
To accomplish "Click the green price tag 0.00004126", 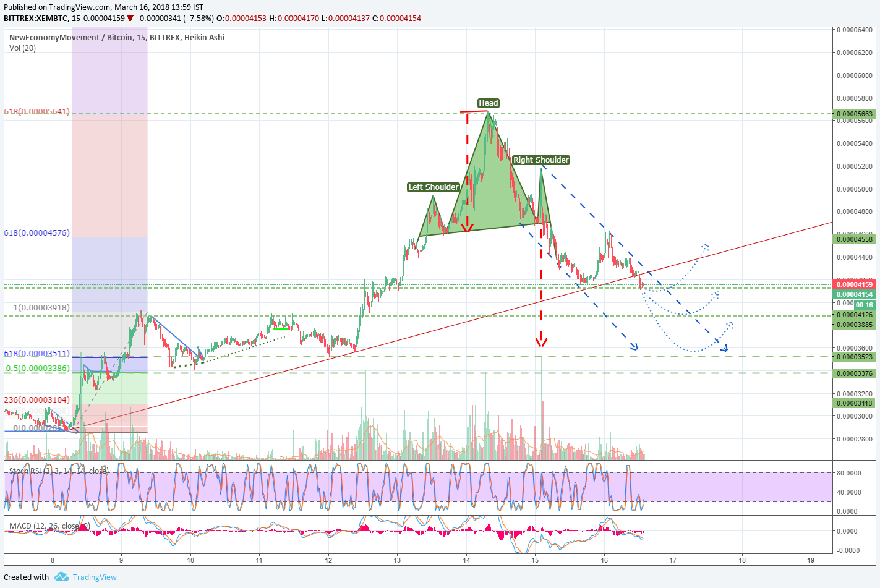I will coord(854,315).
